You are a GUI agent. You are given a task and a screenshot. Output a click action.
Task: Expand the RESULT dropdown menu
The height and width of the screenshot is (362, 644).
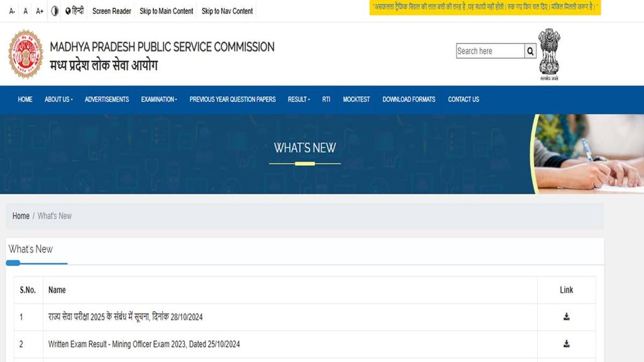pos(299,99)
